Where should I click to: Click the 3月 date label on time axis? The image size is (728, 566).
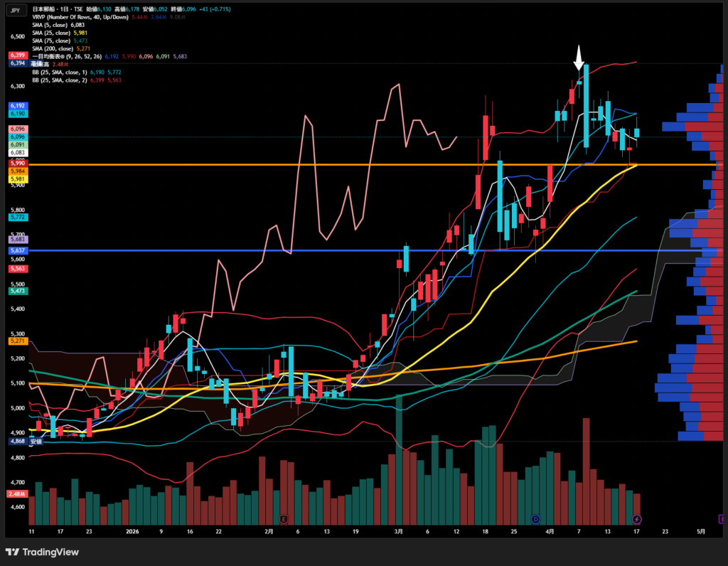click(x=399, y=531)
